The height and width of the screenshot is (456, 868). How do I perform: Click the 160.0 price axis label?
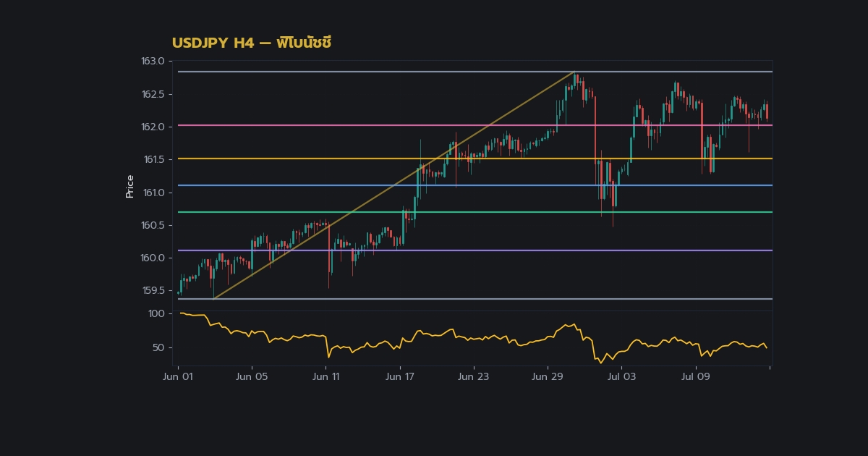pos(153,258)
